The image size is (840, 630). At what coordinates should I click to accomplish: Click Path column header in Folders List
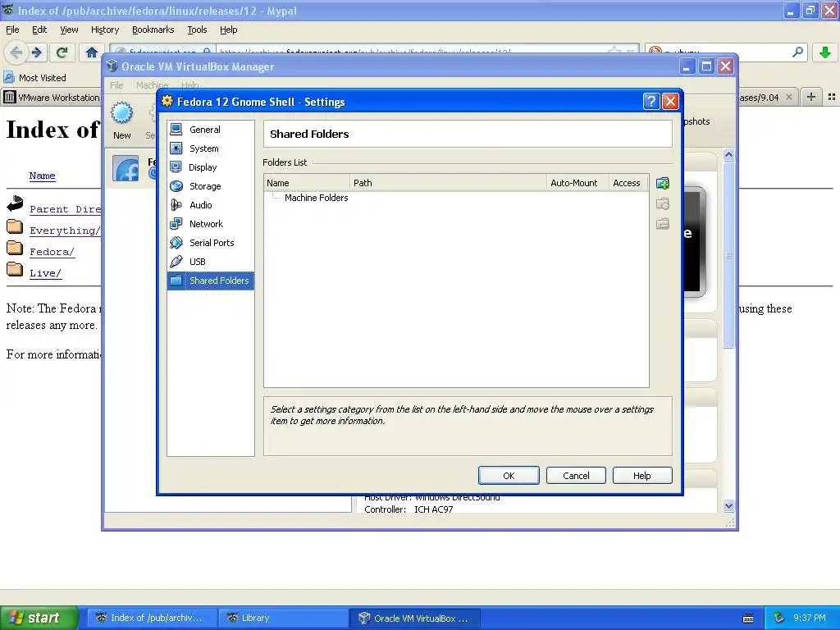(x=449, y=183)
